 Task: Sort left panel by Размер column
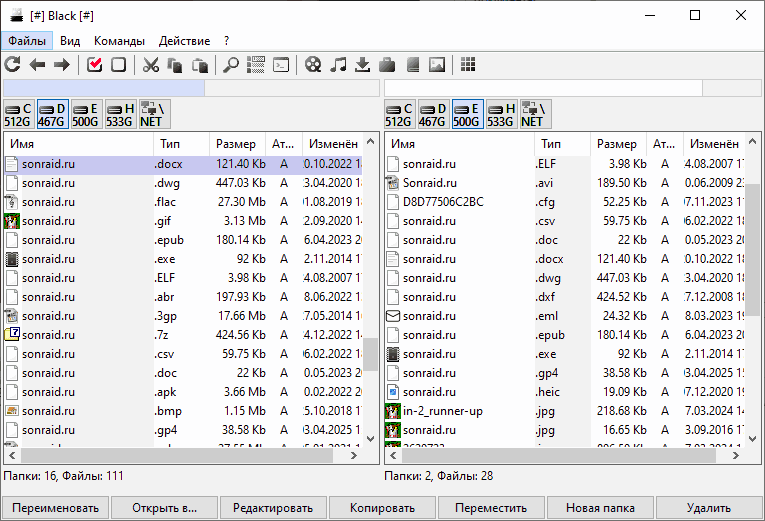tap(237, 144)
